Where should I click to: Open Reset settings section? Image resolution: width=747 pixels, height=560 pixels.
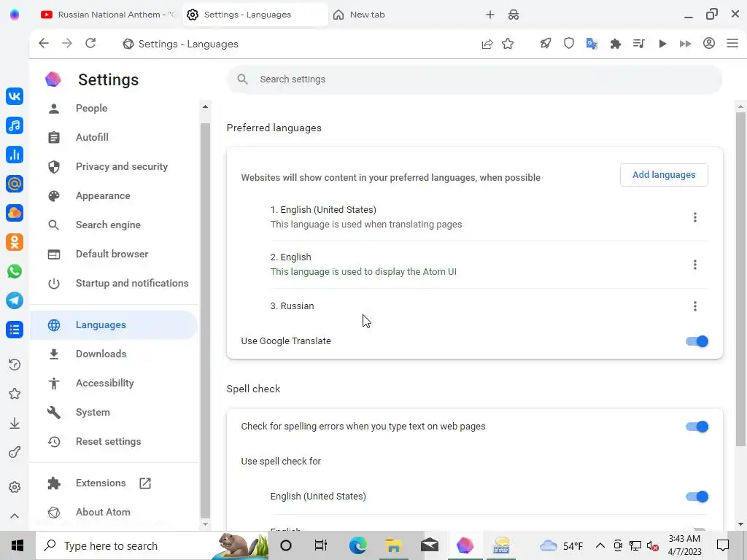[x=114, y=441]
